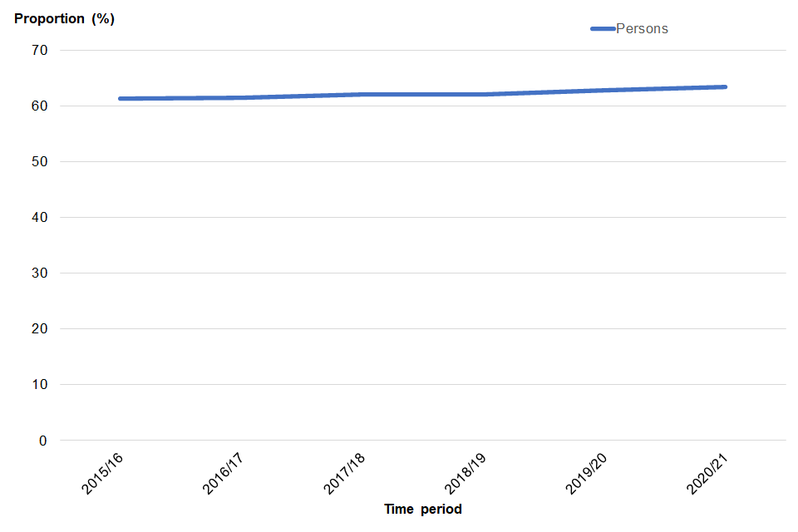Viewport: 798px width, 532px height.
Task: Select the 10 y-axis tick label
Action: pos(41,385)
